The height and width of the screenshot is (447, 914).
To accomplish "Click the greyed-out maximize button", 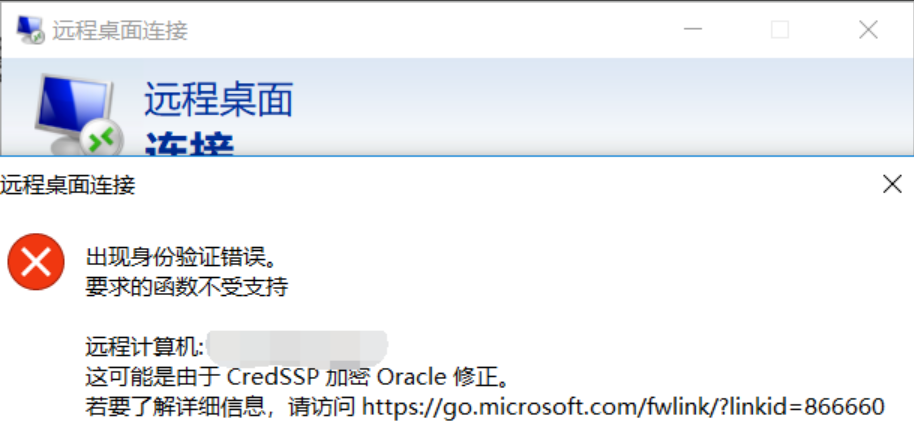I will (780, 30).
